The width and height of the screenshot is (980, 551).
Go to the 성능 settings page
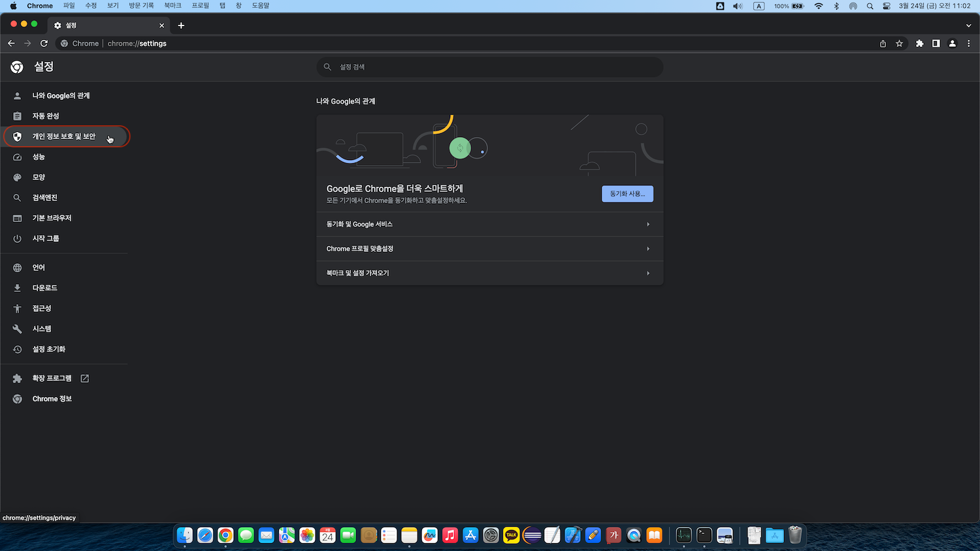click(x=65, y=157)
